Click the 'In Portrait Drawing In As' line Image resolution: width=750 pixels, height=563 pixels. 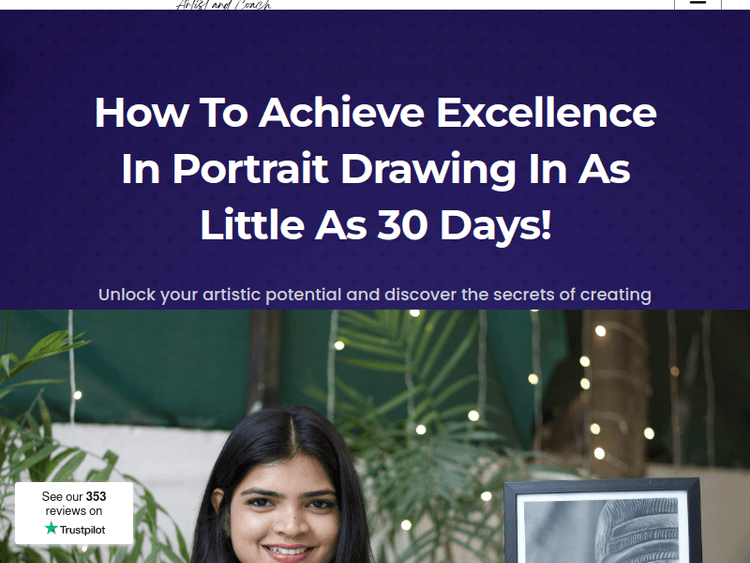tap(375, 169)
